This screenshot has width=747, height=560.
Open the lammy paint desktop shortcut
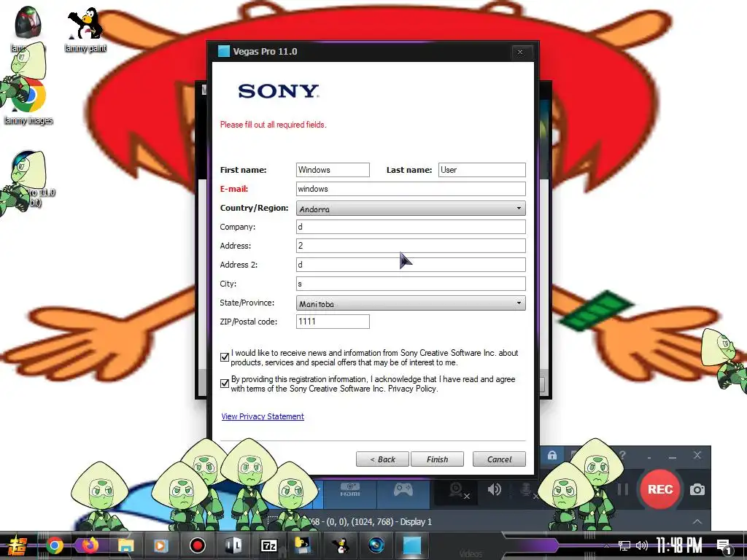tap(86, 29)
